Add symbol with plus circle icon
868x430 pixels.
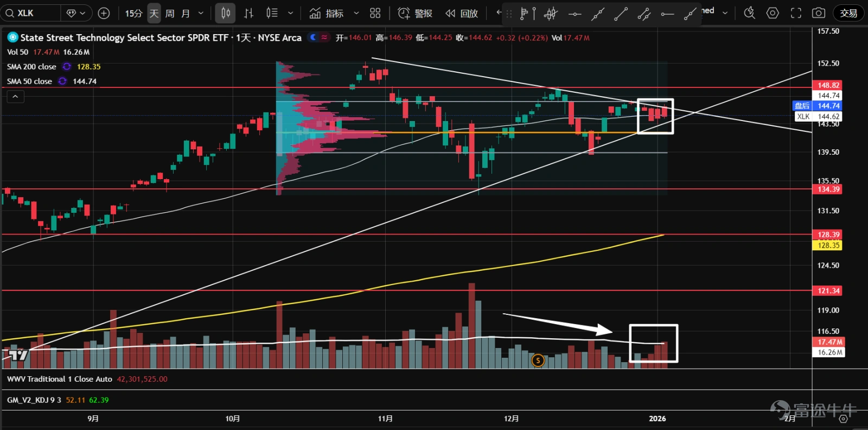point(104,13)
